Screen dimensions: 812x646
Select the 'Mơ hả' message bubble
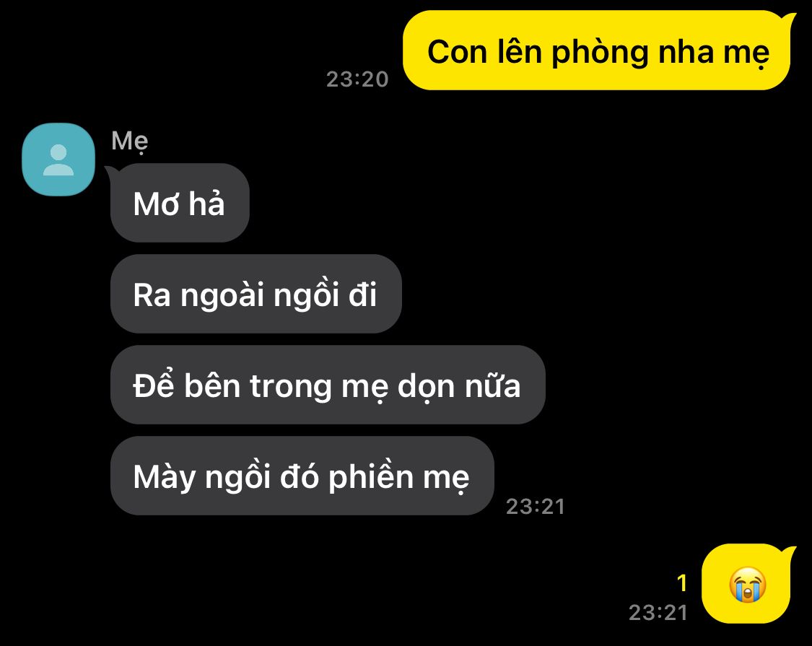(x=180, y=203)
